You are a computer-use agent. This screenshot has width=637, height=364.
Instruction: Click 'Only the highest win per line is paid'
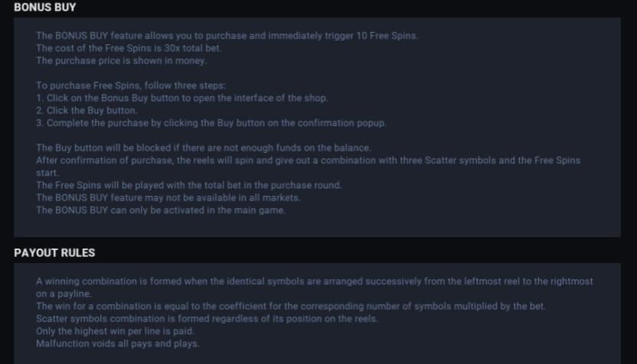(x=116, y=332)
